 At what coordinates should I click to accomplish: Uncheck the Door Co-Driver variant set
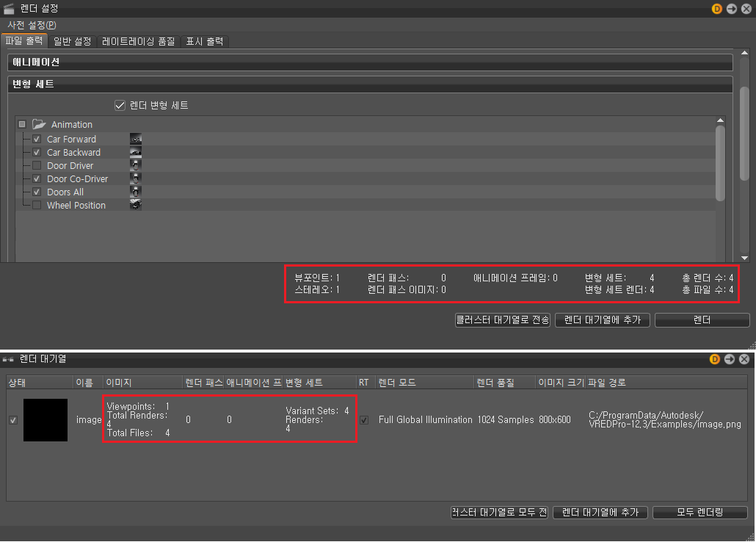click(x=37, y=178)
